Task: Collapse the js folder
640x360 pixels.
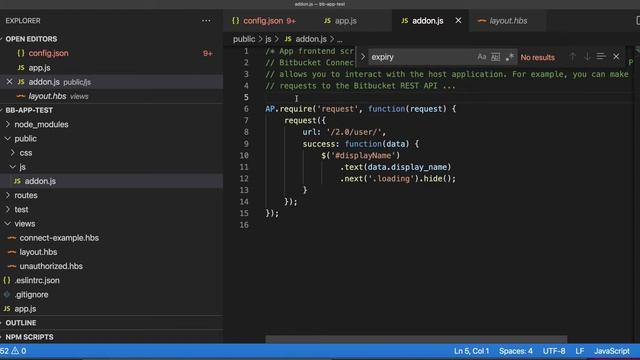Action: click(x=111, y=167)
